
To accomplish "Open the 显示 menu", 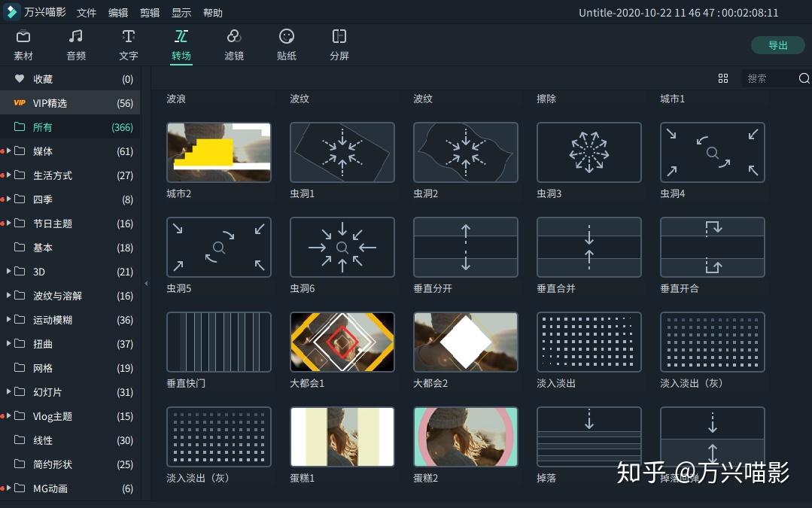I will (x=181, y=13).
